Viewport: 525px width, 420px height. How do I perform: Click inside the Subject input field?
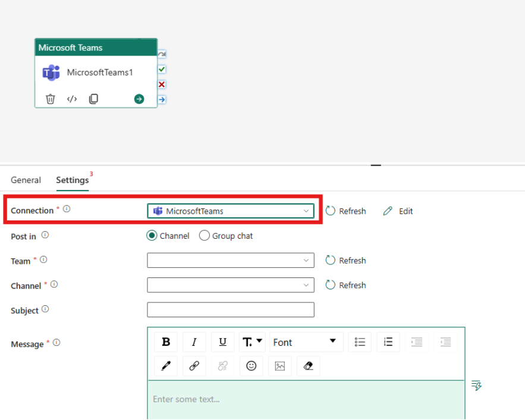click(230, 310)
